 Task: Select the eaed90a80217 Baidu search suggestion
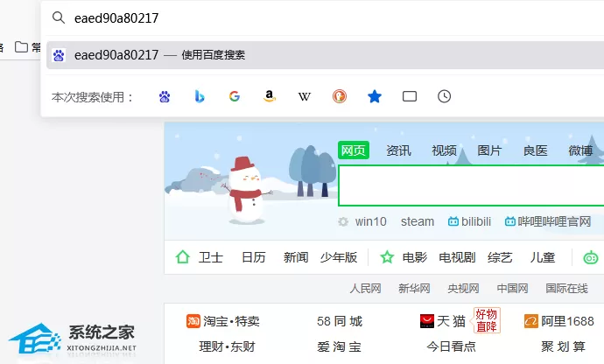click(x=325, y=55)
